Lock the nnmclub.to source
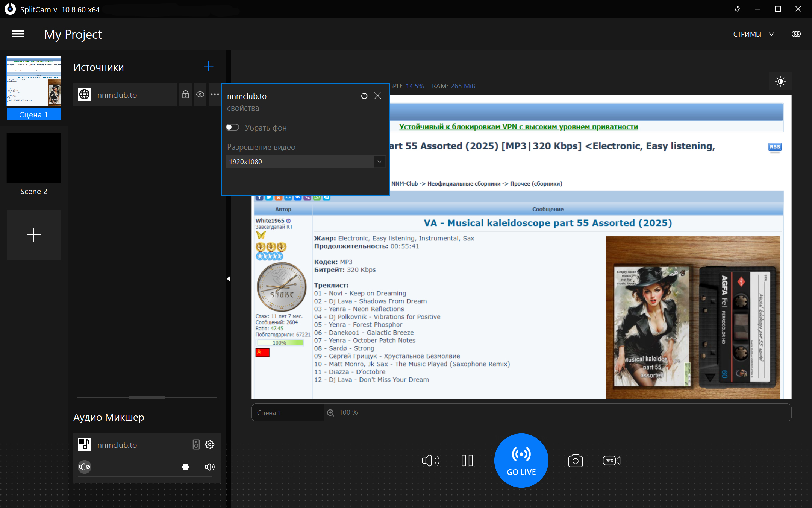The image size is (812, 508). point(185,94)
